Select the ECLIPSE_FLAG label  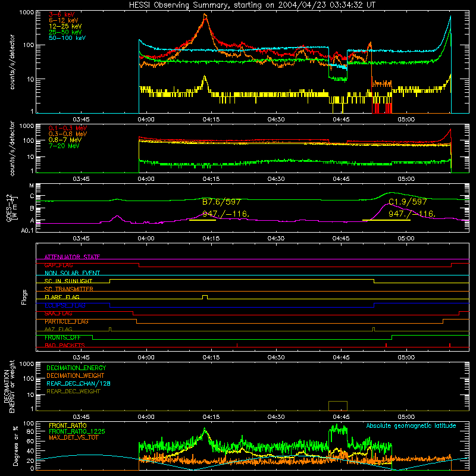pyautogui.click(x=65, y=305)
